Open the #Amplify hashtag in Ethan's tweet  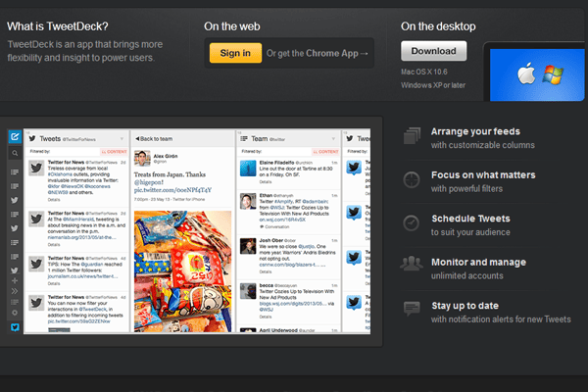pos(283,202)
